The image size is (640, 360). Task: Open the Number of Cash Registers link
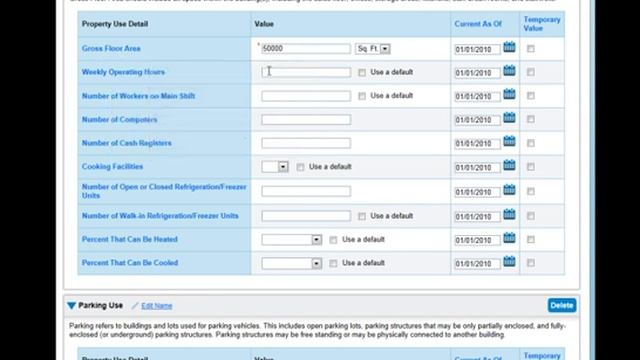(x=127, y=143)
